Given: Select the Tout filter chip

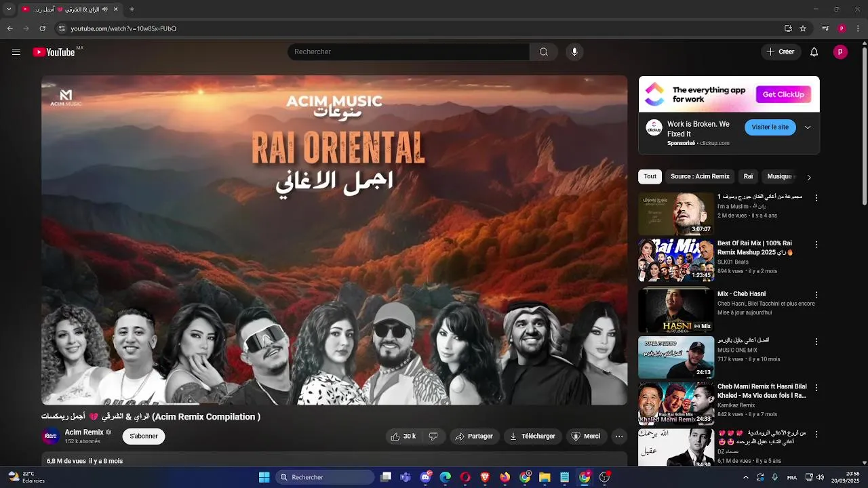Looking at the screenshot, I should point(650,177).
